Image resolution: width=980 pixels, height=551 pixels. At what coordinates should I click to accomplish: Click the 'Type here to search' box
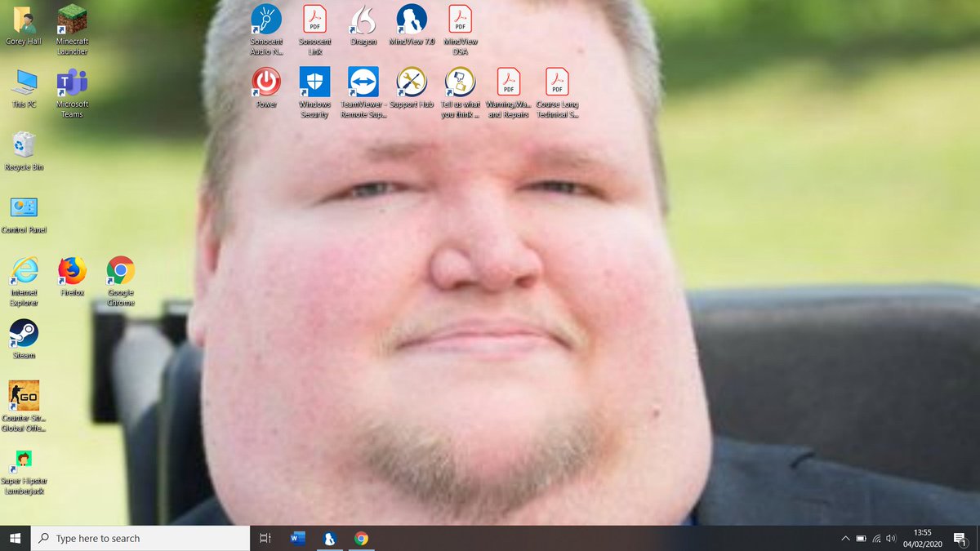coord(140,538)
